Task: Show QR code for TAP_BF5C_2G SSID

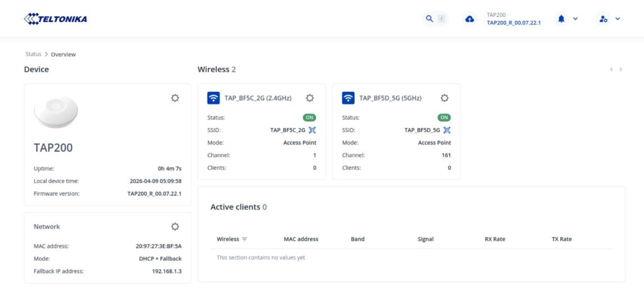Action: pos(312,130)
